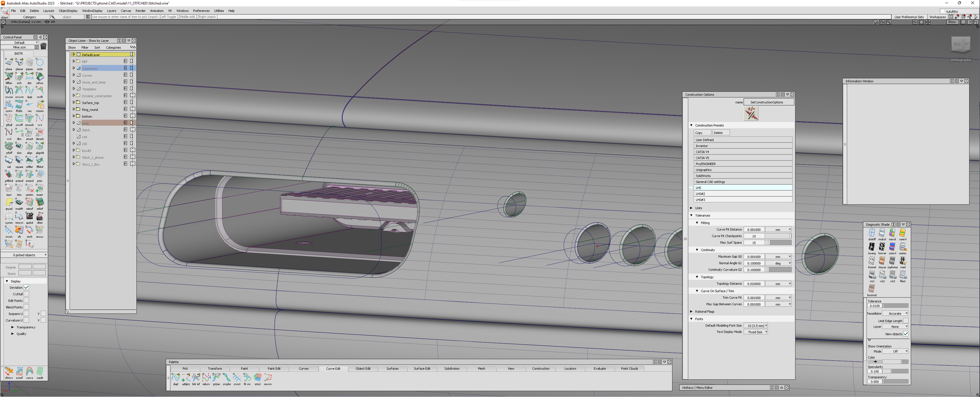The width and height of the screenshot is (980, 397).
Task: Open the ObjectDisplay menu
Action: tap(68, 11)
